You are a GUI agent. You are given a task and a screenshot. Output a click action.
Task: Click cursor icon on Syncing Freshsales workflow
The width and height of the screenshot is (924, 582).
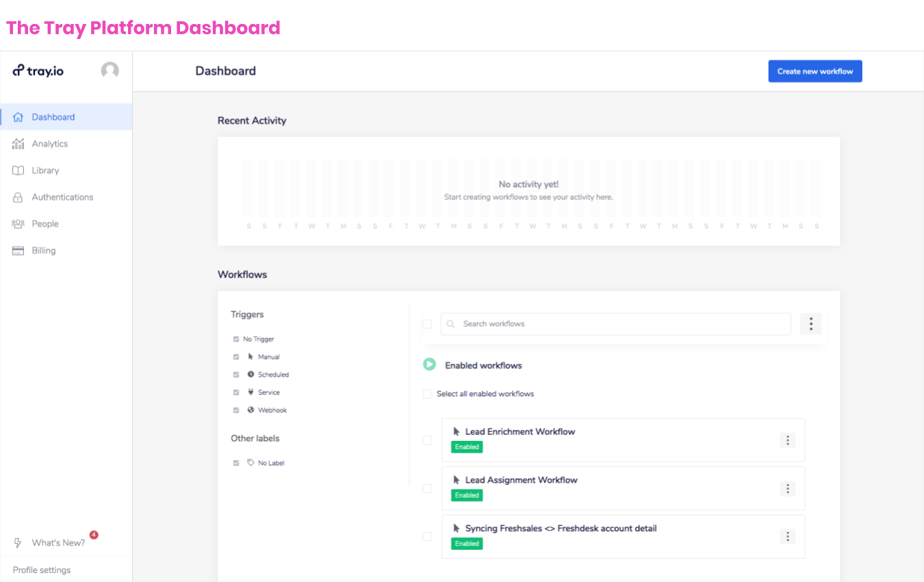(x=457, y=529)
